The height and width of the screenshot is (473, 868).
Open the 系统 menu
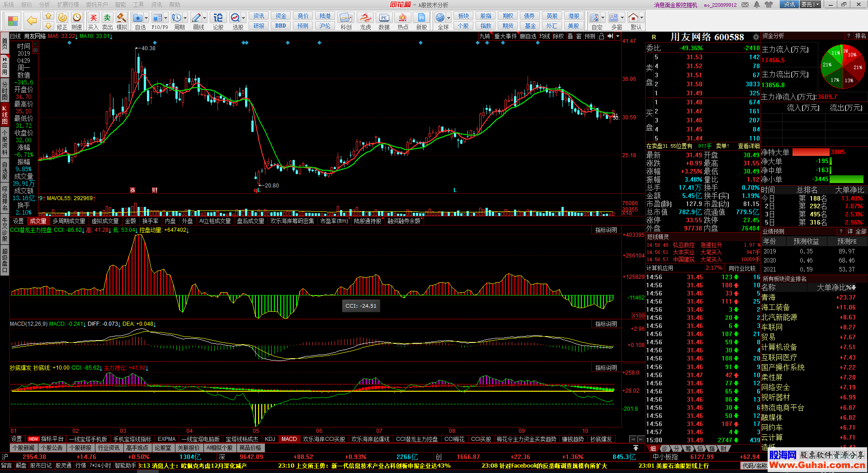tap(9, 5)
